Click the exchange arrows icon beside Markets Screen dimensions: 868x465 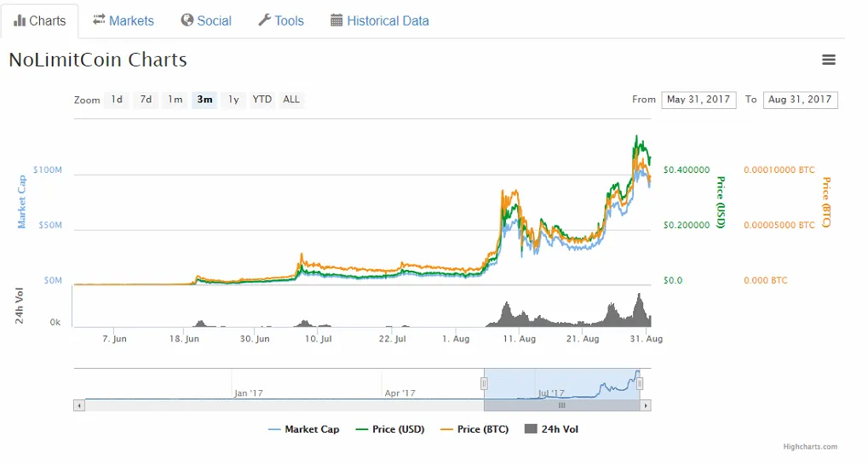pyautogui.click(x=99, y=20)
